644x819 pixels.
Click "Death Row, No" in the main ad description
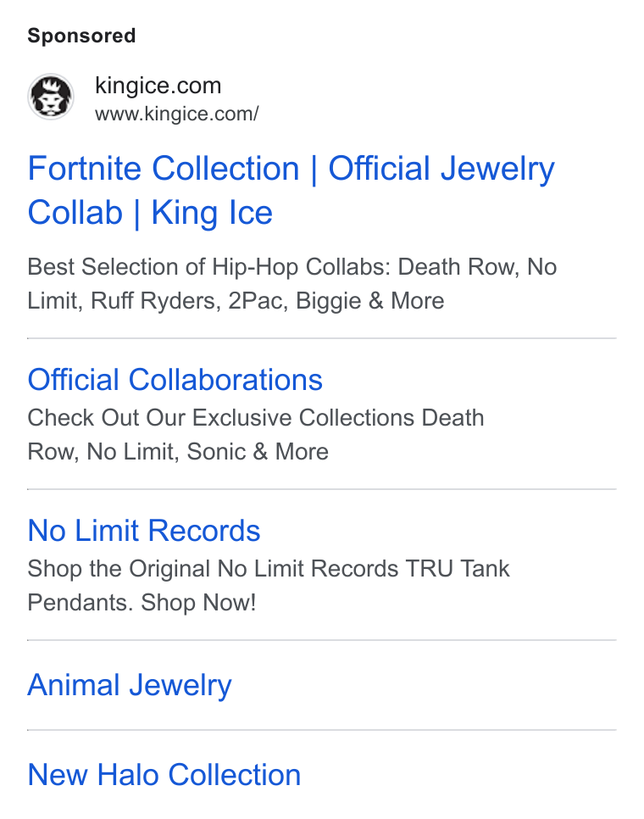pyautogui.click(x=477, y=267)
